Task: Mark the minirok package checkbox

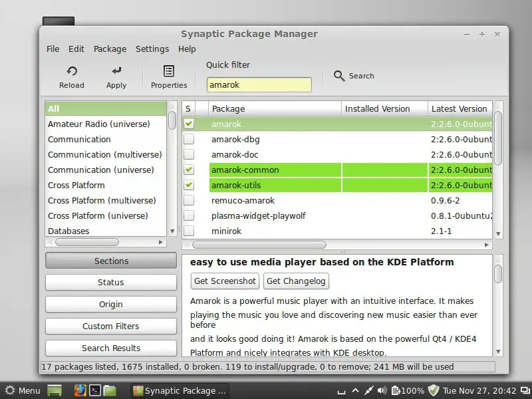Action: point(189,231)
